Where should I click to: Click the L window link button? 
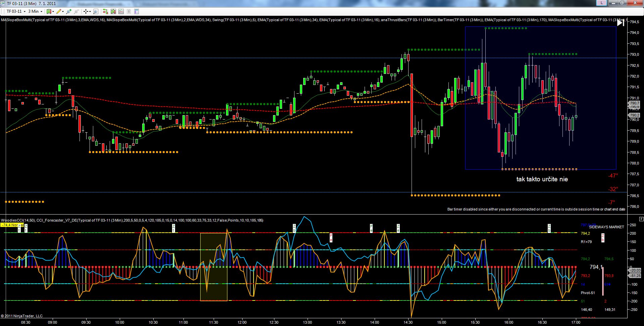point(602,3)
